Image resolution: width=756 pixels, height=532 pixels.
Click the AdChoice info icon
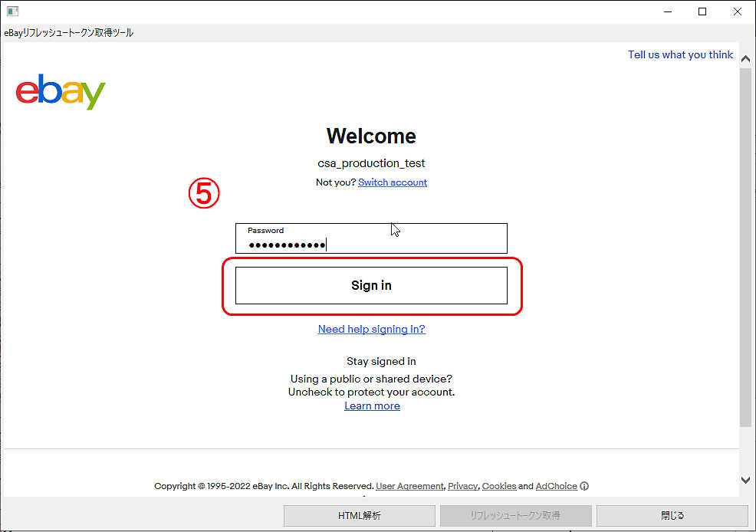point(584,486)
